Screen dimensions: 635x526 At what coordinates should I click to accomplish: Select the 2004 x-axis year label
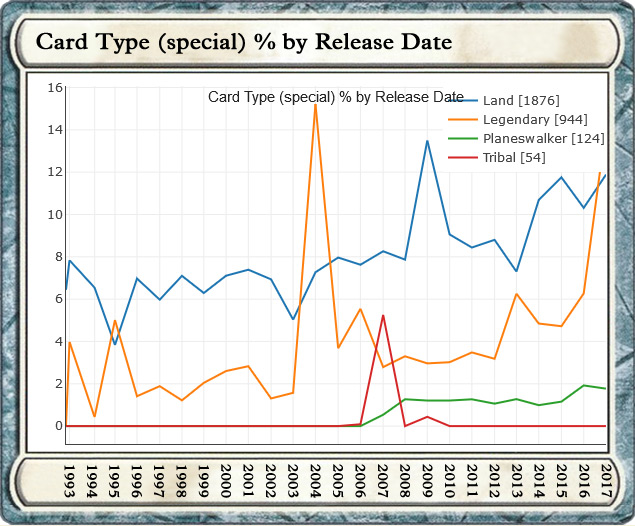click(316, 480)
